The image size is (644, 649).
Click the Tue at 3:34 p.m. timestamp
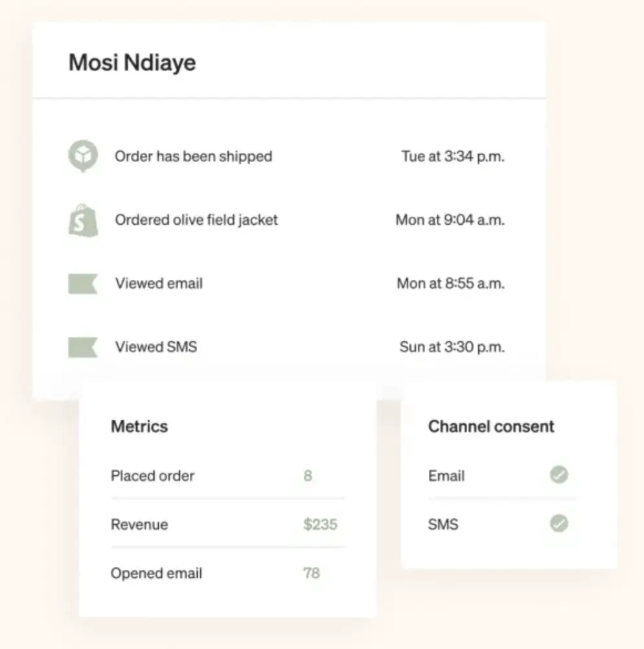452,156
